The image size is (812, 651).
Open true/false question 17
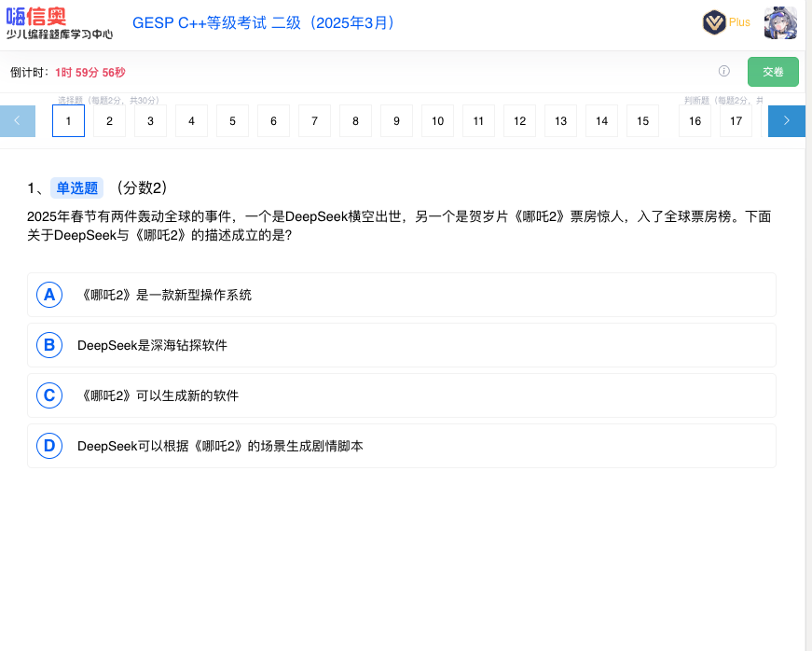[x=736, y=121]
